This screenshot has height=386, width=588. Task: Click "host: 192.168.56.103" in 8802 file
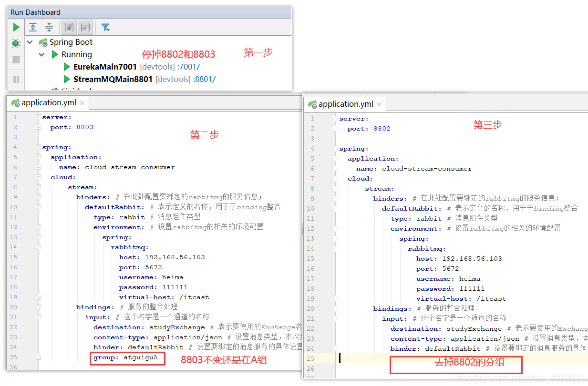459,259
